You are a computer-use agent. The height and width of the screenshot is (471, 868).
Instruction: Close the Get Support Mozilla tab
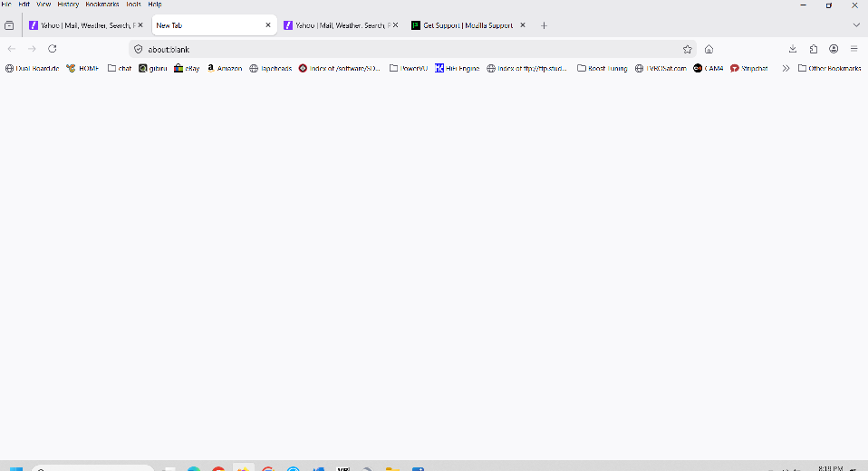523,24
